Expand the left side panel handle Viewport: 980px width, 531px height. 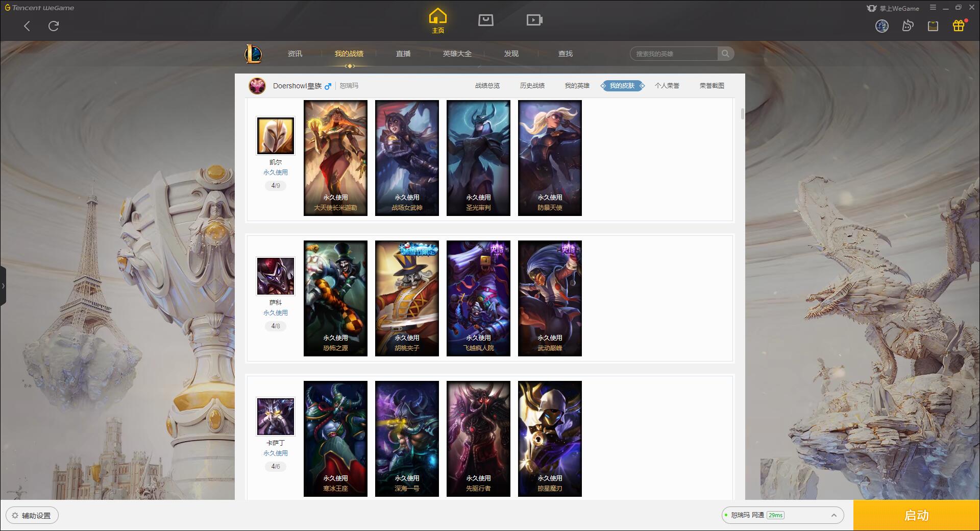click(x=3, y=286)
